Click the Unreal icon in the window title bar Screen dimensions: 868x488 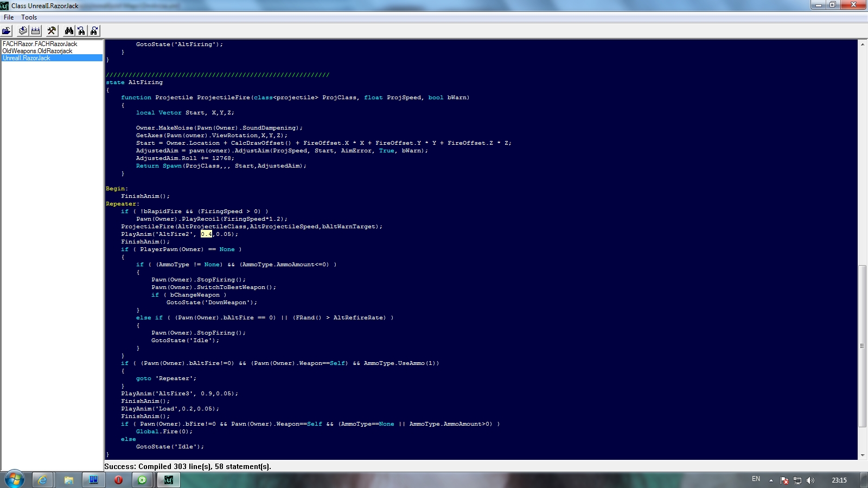[x=5, y=5]
